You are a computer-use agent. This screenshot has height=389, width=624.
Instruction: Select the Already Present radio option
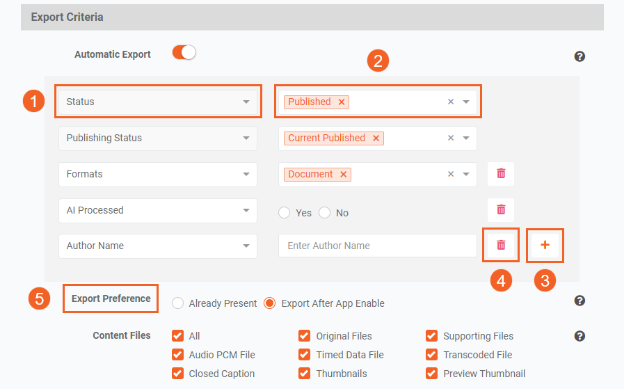(177, 303)
